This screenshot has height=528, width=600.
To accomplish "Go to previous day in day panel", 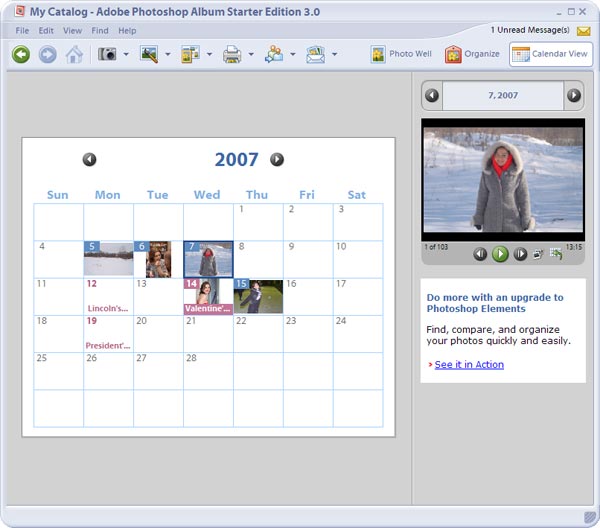I will pos(432,95).
